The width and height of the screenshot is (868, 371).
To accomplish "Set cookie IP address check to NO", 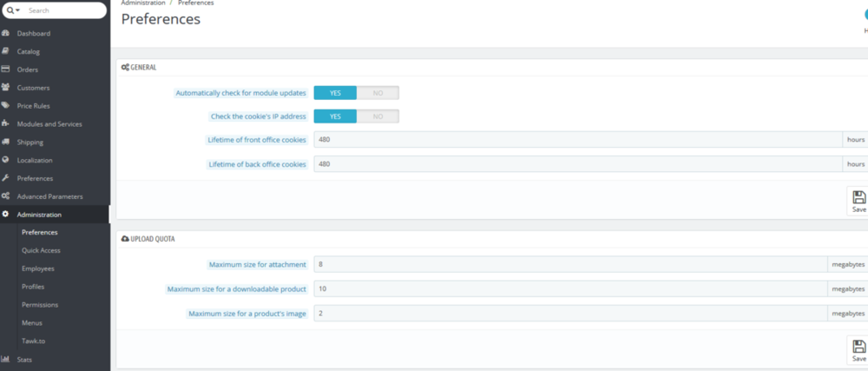I will point(378,116).
